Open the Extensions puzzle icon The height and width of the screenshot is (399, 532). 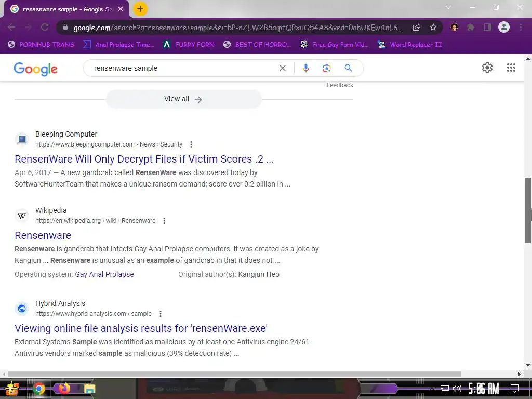tap(470, 27)
